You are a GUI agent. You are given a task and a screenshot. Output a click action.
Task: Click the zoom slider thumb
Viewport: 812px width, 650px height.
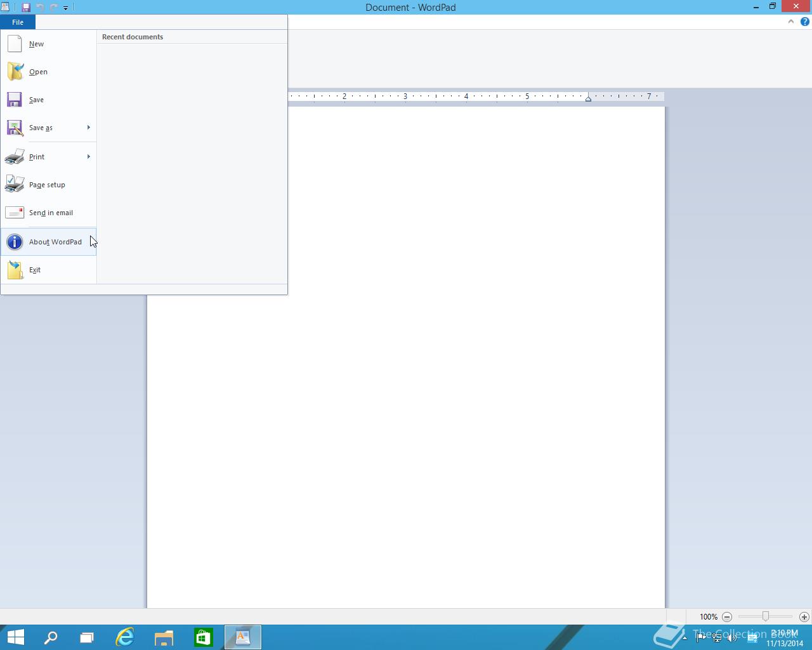766,616
